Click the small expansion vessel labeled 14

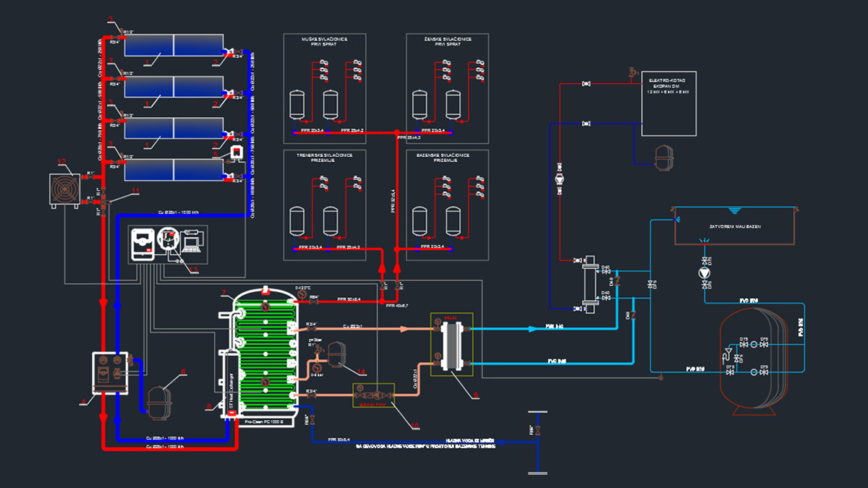click(337, 354)
